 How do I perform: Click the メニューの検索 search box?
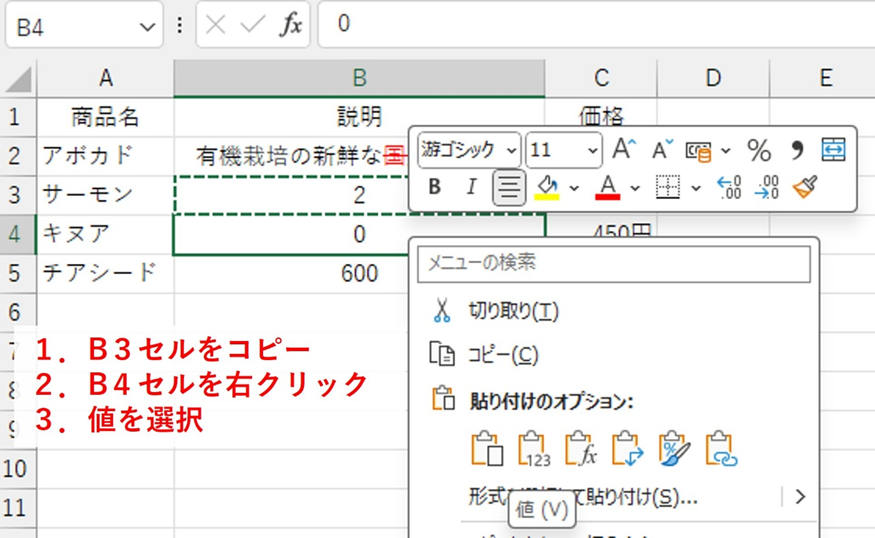coord(614,263)
